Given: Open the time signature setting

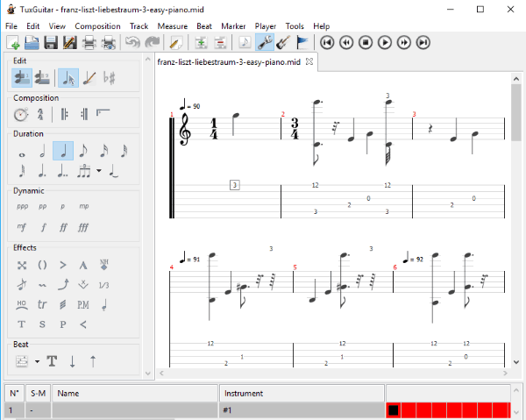Looking at the screenshot, I should coord(40,114).
